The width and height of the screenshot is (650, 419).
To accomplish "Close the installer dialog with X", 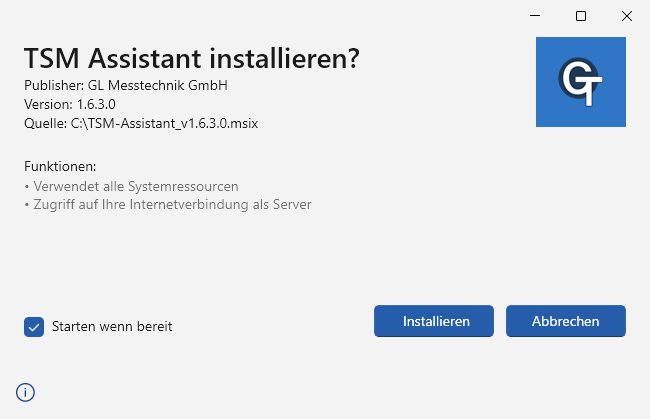I will pos(627,16).
